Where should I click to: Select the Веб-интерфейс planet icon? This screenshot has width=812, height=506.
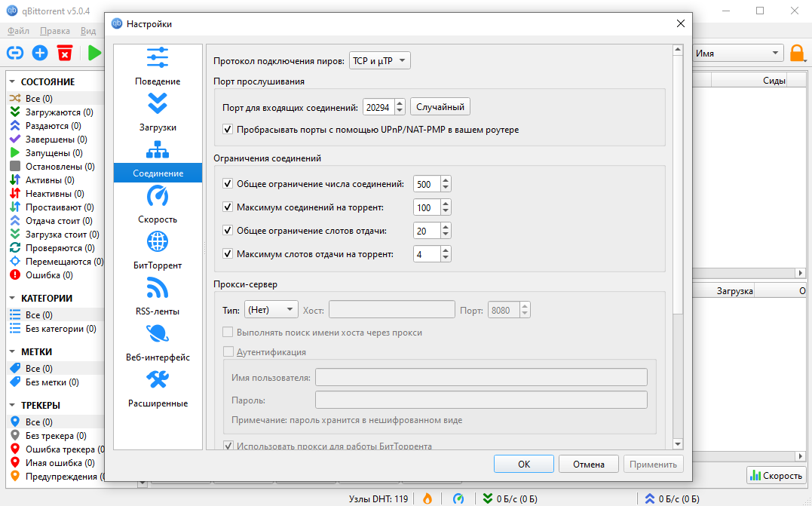click(x=158, y=334)
